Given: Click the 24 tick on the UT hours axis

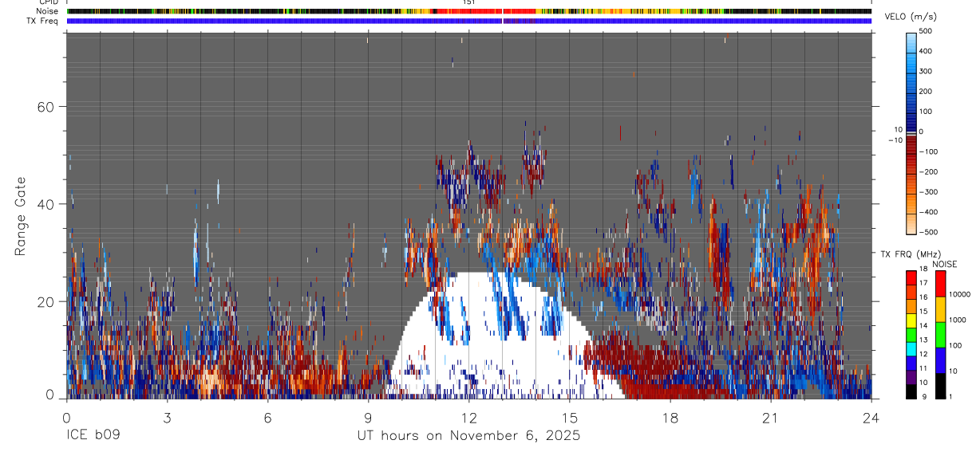Looking at the screenshot, I should tap(871, 418).
